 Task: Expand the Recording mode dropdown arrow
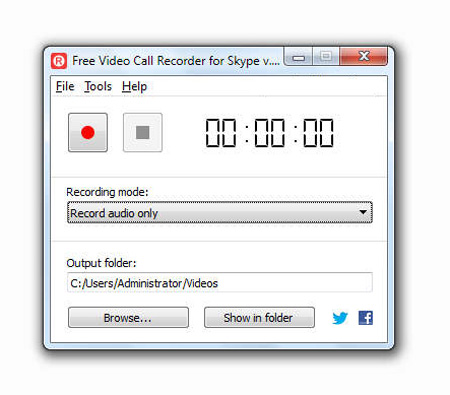coord(363,212)
